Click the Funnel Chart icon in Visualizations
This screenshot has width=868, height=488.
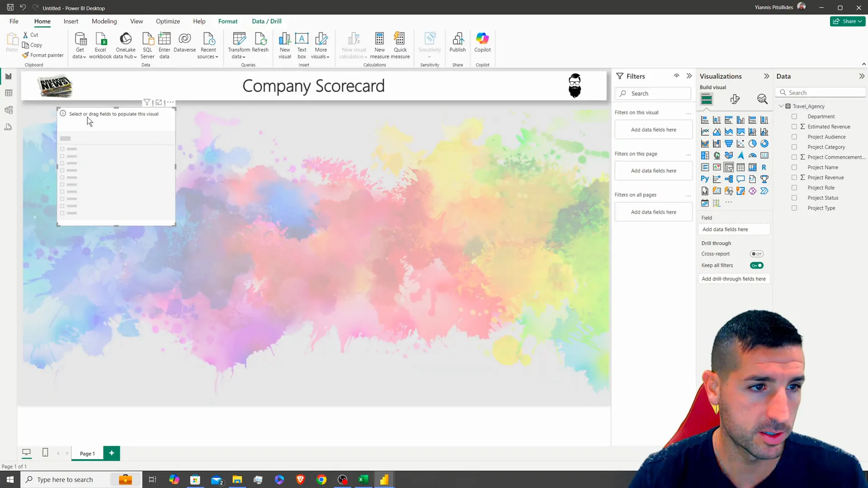[x=728, y=144]
